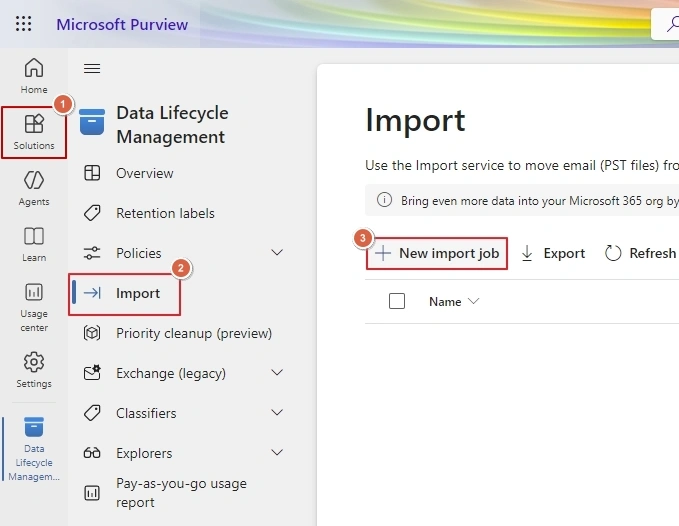Click the 'Bring even more data' banner text

click(540, 201)
